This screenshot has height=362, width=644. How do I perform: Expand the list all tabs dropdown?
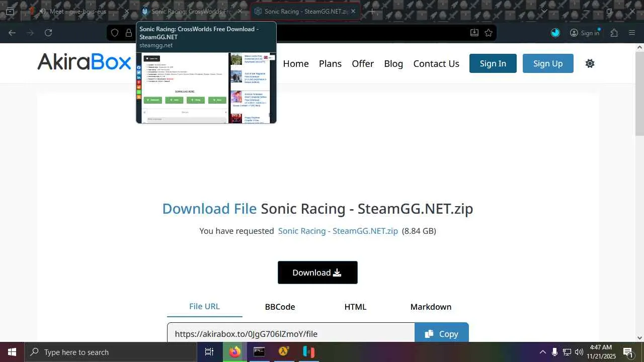click(544, 11)
